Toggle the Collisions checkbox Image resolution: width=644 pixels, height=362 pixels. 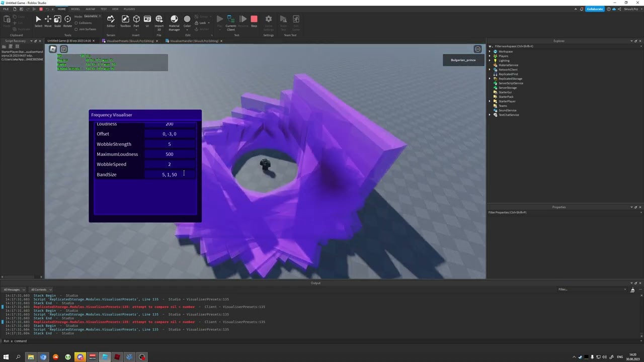(x=76, y=23)
